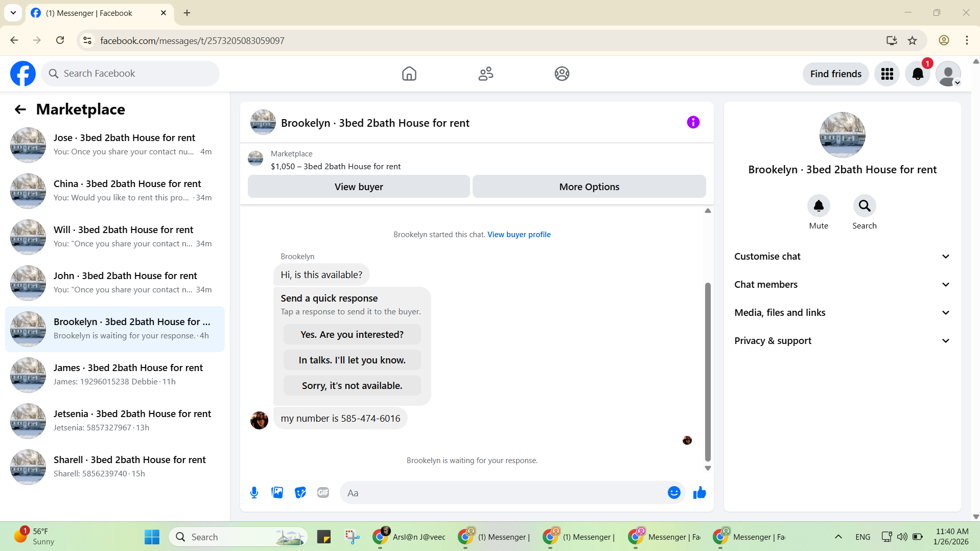Record a voice clip with microphone icon

coord(254,493)
